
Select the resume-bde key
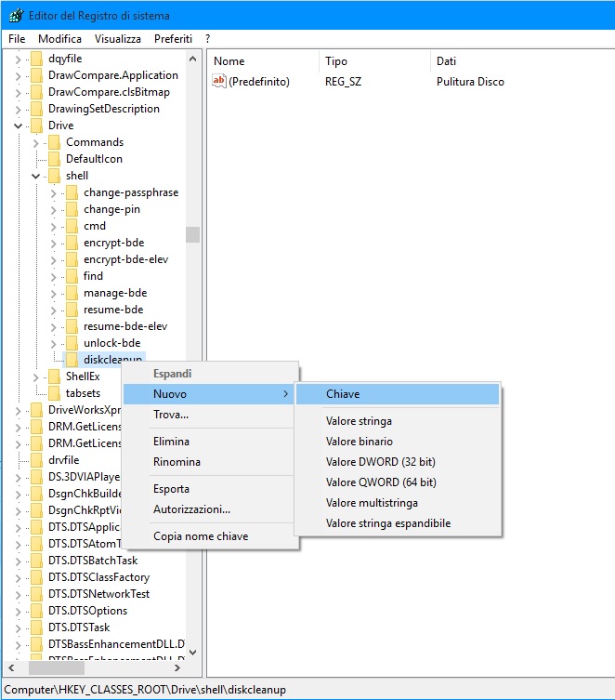point(113,310)
